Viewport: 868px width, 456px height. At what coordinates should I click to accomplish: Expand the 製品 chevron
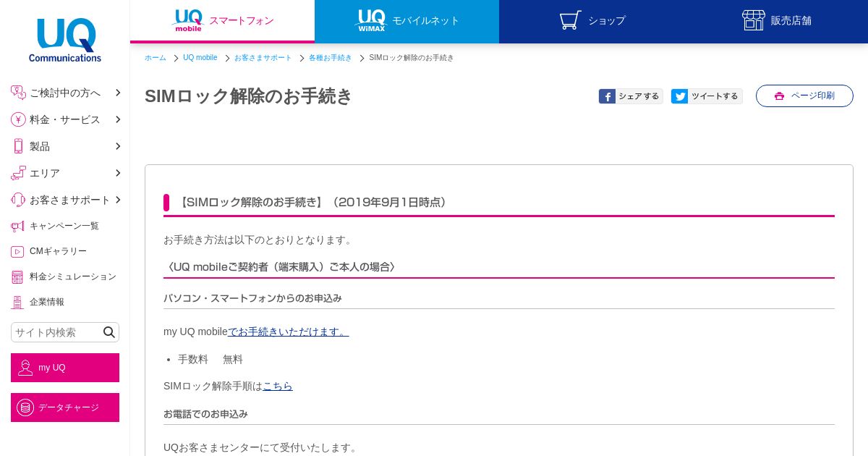point(118,146)
